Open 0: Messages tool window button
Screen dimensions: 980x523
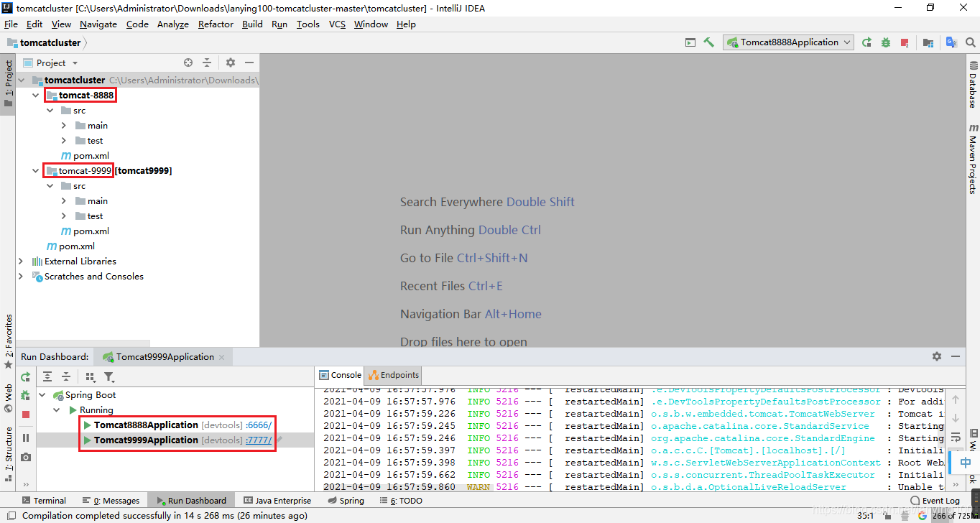click(111, 501)
